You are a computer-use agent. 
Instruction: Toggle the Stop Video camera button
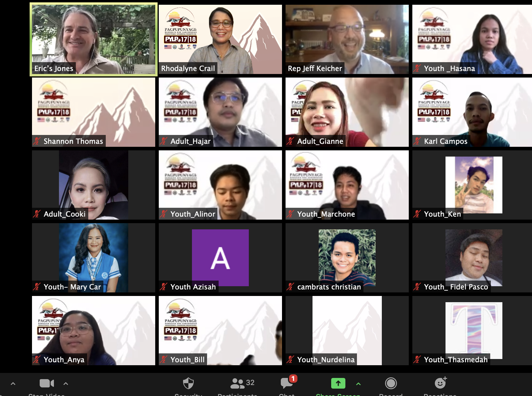point(47,384)
